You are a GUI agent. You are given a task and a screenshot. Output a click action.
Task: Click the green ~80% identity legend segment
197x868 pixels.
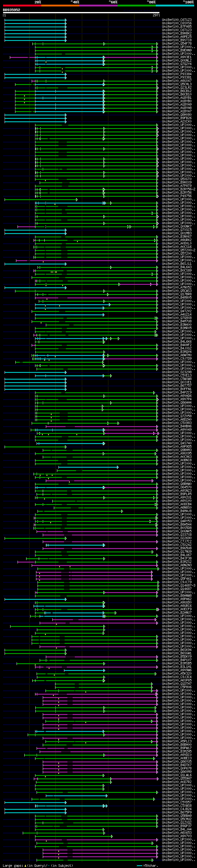click(137, 6)
